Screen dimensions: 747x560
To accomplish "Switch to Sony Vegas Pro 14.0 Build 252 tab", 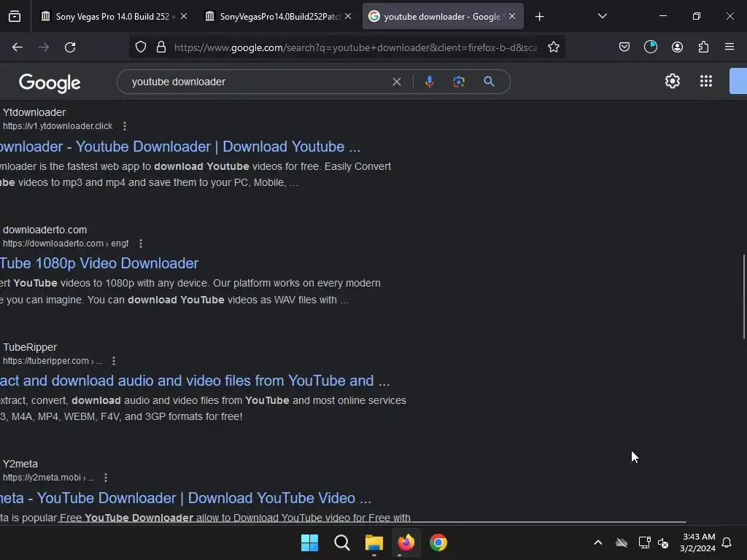I will coord(112,17).
